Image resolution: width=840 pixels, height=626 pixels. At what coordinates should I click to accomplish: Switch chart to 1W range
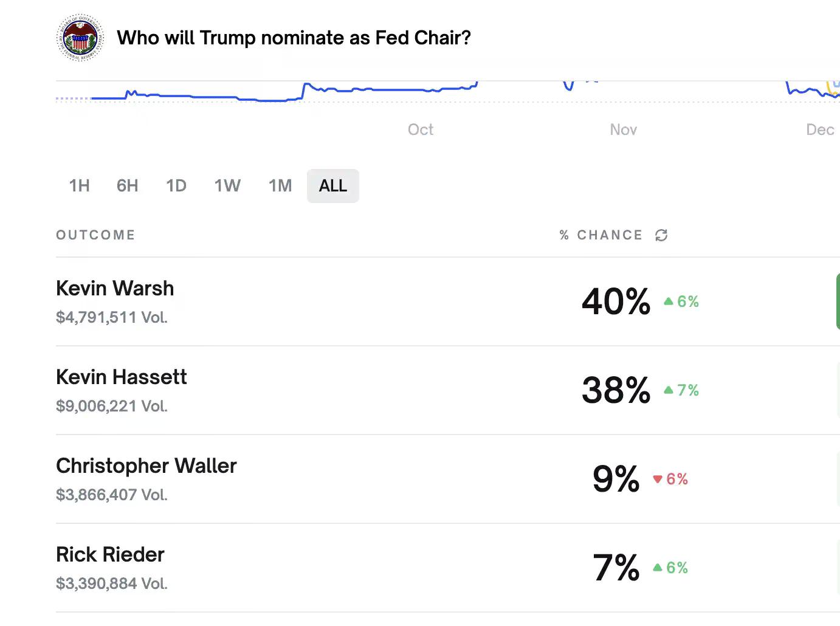tap(227, 186)
